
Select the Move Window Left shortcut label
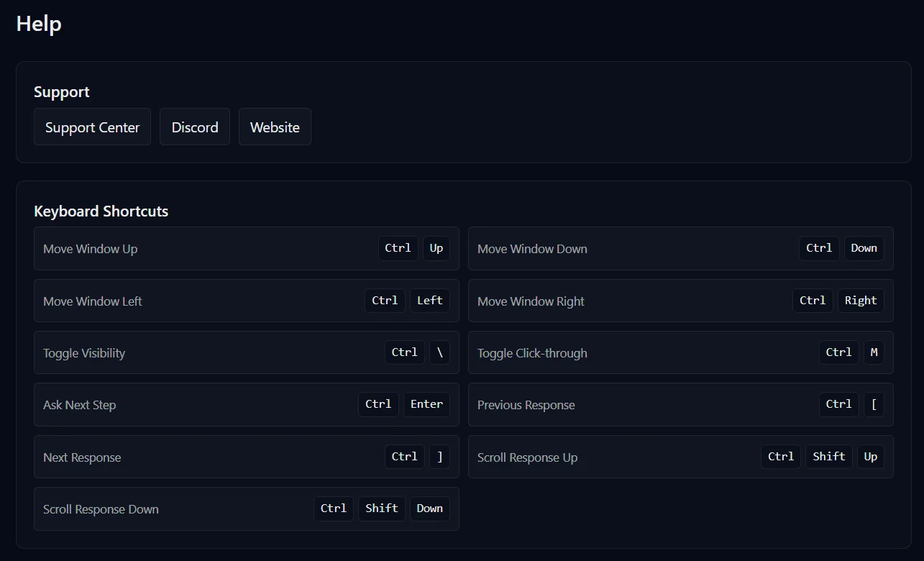93,301
